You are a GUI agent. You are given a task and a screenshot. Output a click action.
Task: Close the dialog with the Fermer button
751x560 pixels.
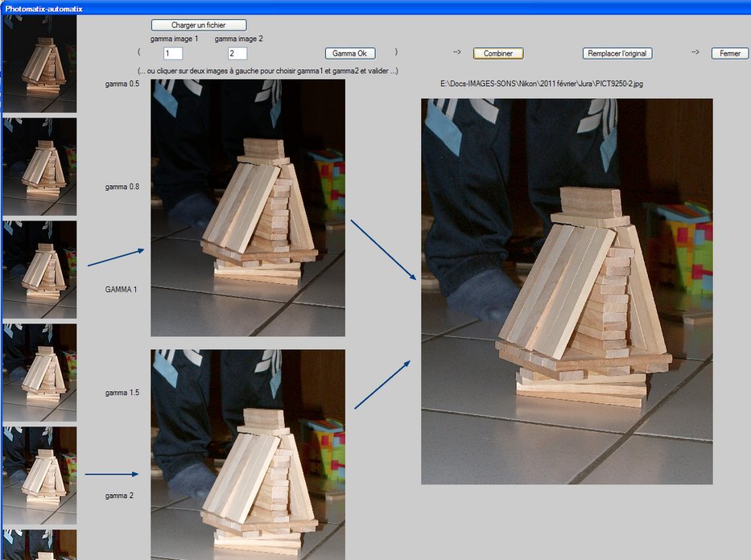pos(730,54)
